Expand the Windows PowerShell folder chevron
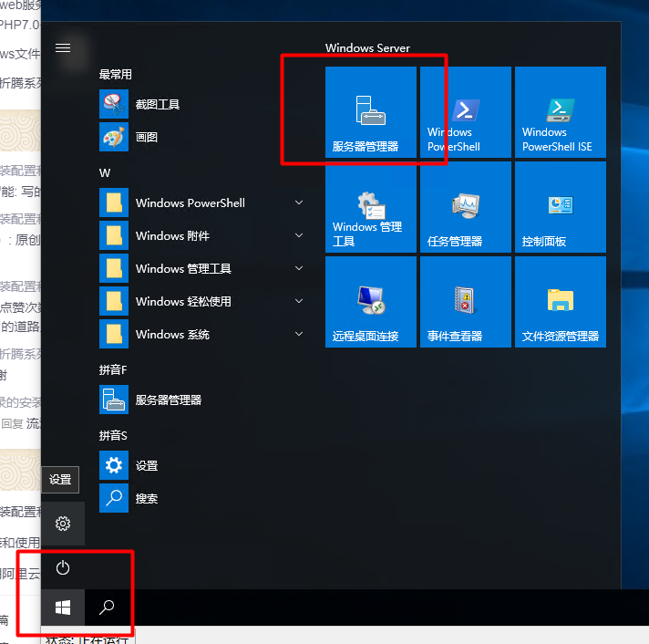The image size is (649, 644). tap(299, 203)
